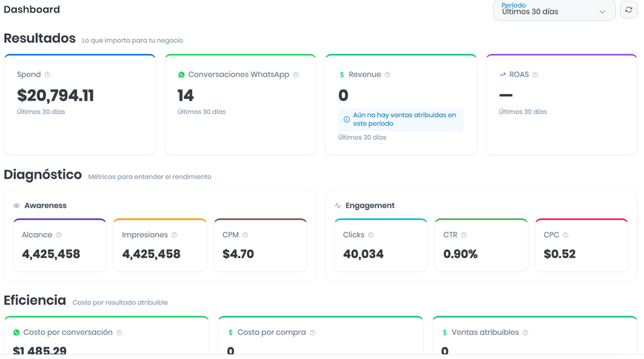Click the WhatsApp icon beside Costo por conversación
Viewport: 644px width, 359px height.
tap(16, 332)
